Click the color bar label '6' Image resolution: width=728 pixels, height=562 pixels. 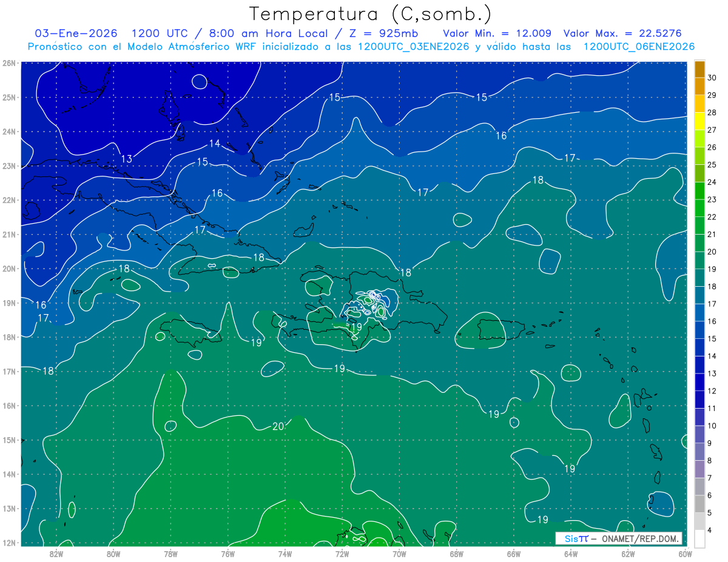pos(710,495)
